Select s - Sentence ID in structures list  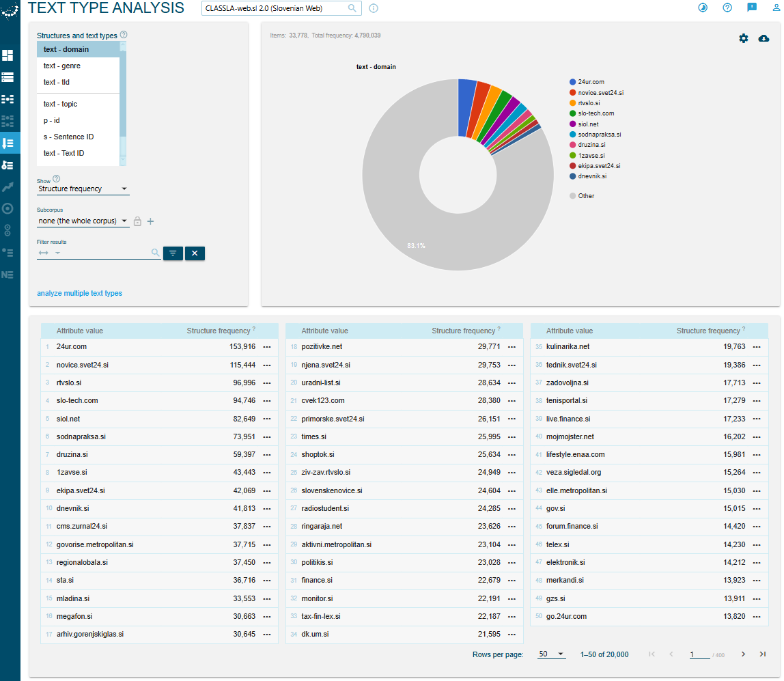click(79, 137)
